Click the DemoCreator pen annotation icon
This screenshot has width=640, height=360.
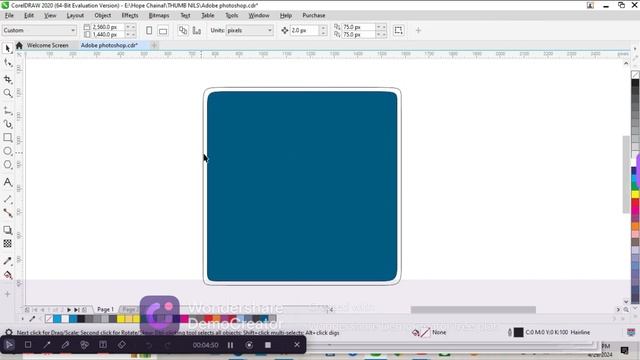[x=65, y=345]
